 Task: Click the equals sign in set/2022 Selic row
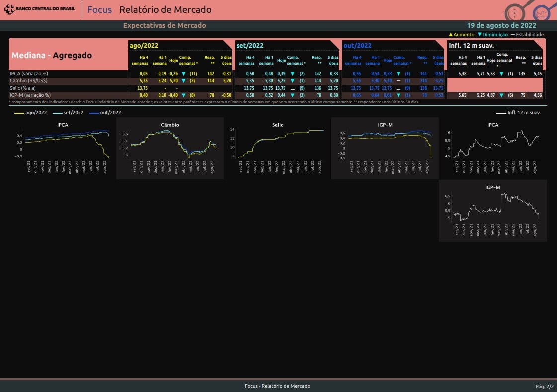coord(292,88)
